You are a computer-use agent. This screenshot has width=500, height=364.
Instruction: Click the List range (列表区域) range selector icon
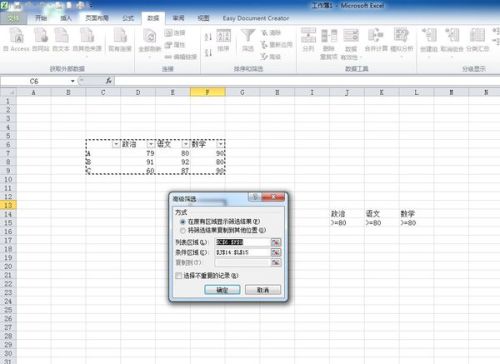[x=276, y=242]
